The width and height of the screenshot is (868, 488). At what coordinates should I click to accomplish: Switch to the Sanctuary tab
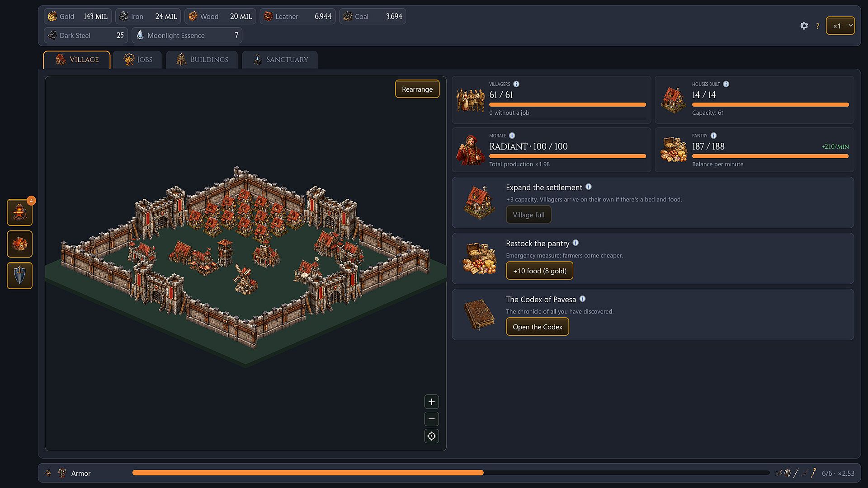[x=280, y=60]
